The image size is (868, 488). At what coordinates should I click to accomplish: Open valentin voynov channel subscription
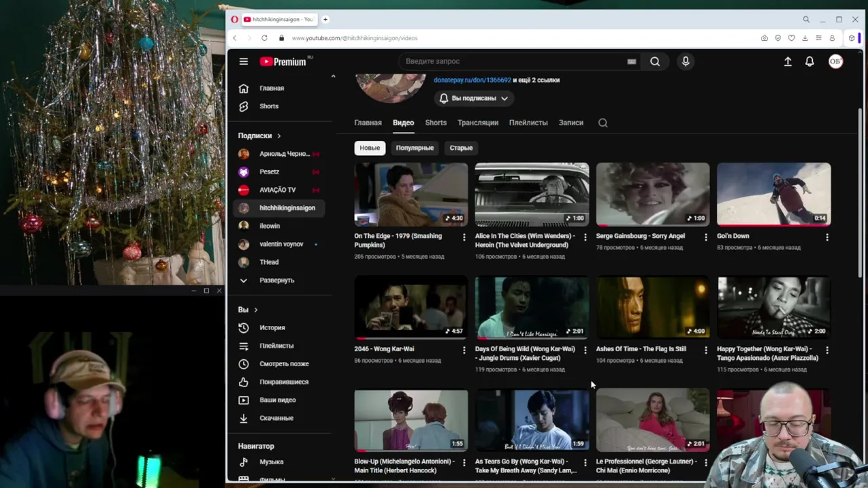[x=279, y=244]
